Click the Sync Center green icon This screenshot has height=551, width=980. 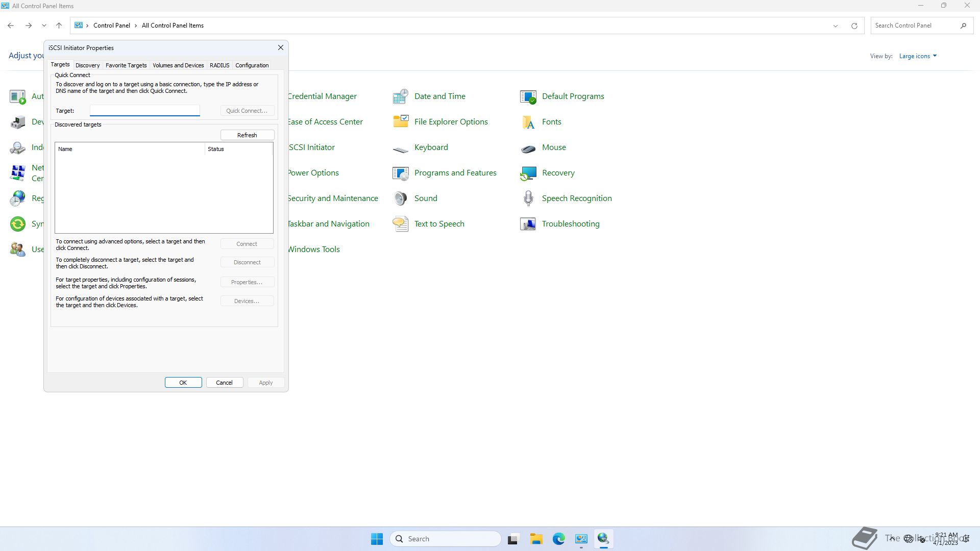18,224
